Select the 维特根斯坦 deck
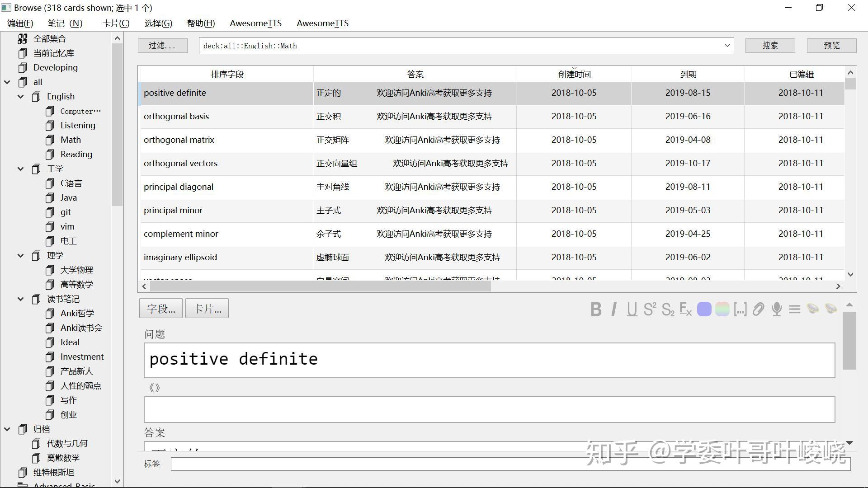This screenshot has width=868, height=488. [x=53, y=473]
